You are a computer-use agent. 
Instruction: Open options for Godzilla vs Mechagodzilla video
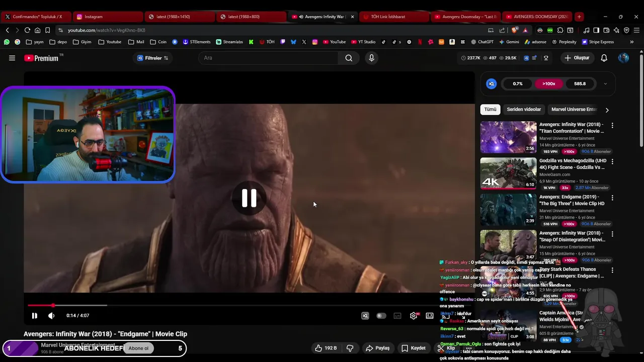point(612,161)
